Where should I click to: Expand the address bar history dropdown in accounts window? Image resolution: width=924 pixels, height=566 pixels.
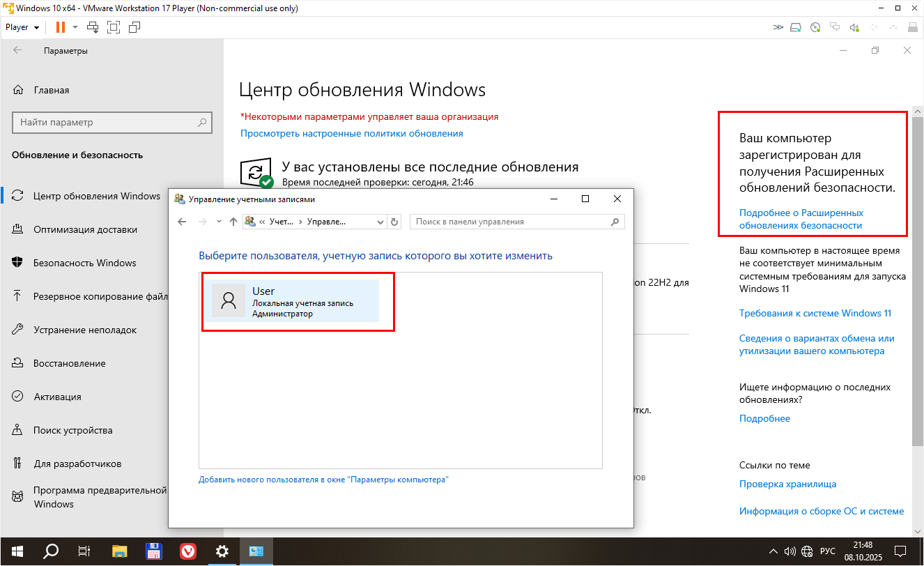(380, 222)
